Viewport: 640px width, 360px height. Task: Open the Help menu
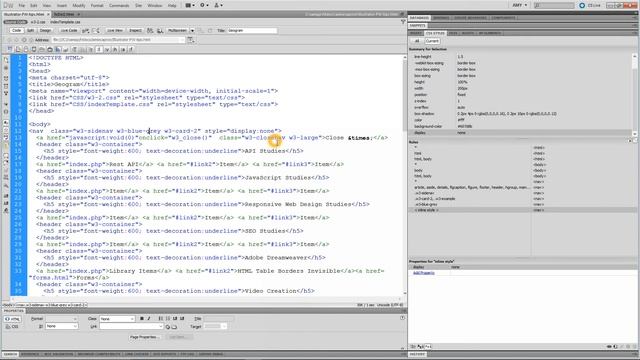coord(172,6)
